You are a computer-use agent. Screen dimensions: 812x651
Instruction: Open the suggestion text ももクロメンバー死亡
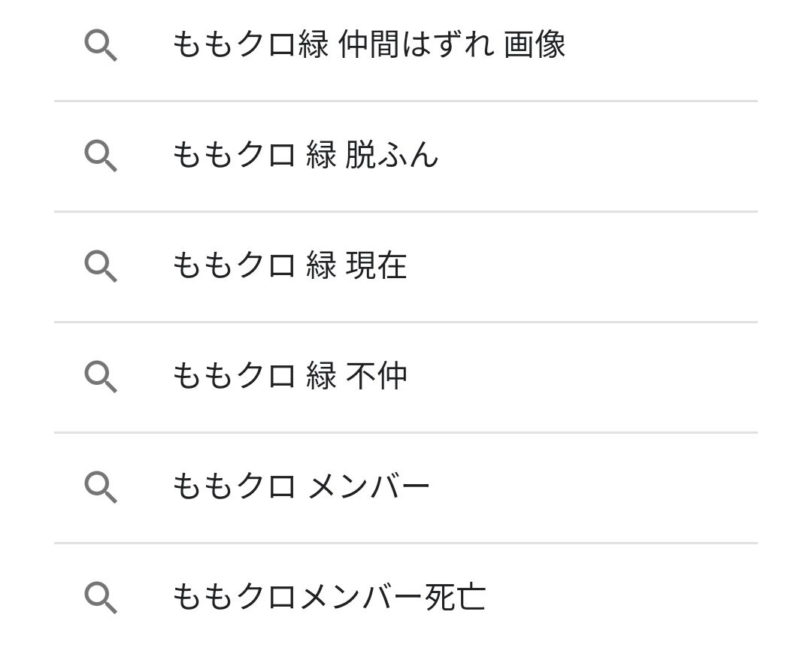[x=329, y=598]
